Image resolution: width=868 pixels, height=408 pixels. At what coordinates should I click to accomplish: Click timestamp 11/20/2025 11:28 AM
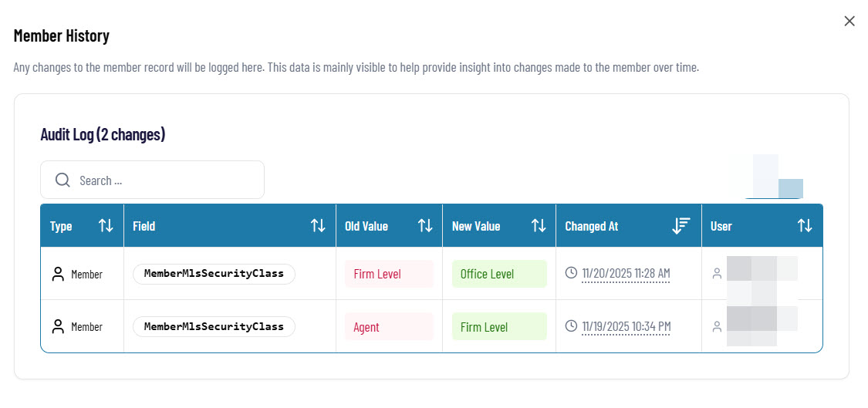(x=626, y=274)
